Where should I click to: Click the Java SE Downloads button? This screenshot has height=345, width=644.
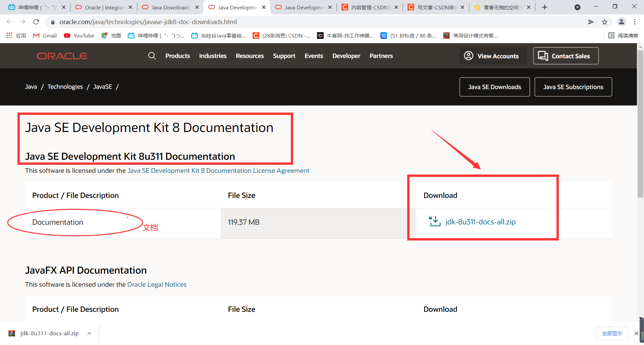click(494, 87)
